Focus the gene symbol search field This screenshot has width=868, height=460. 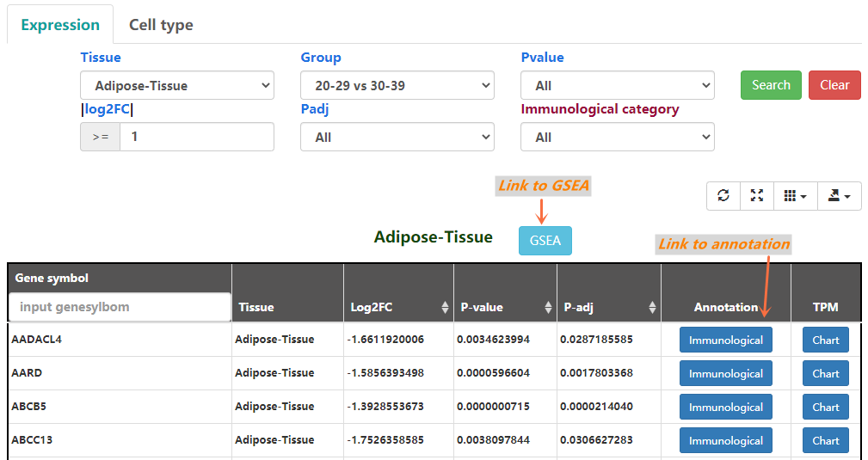(120, 307)
